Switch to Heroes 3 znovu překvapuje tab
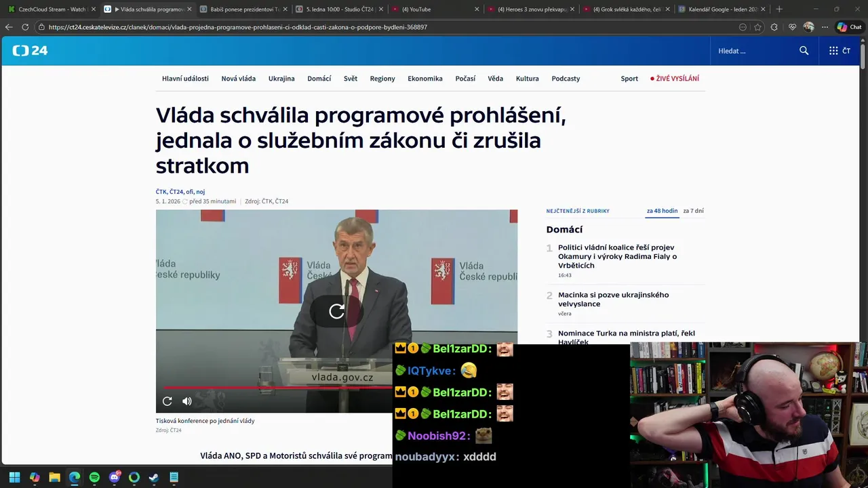Image resolution: width=868 pixels, height=488 pixels. 531,9
